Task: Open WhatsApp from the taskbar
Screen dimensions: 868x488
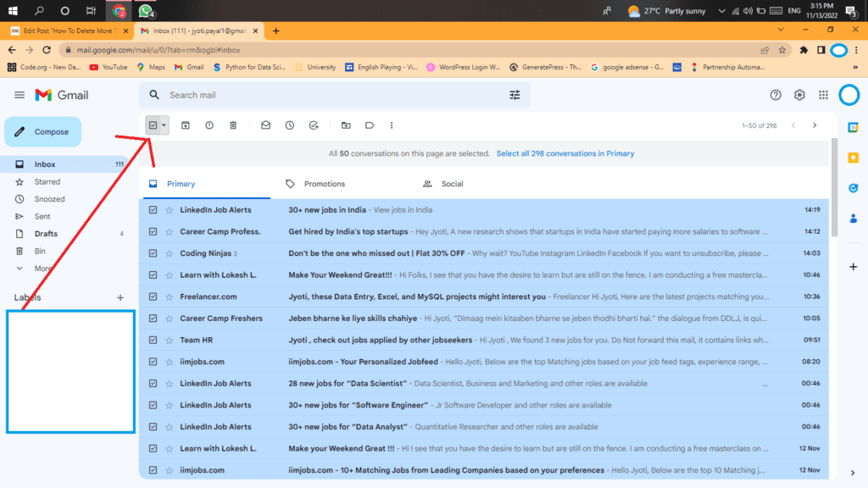Action: coord(146,10)
